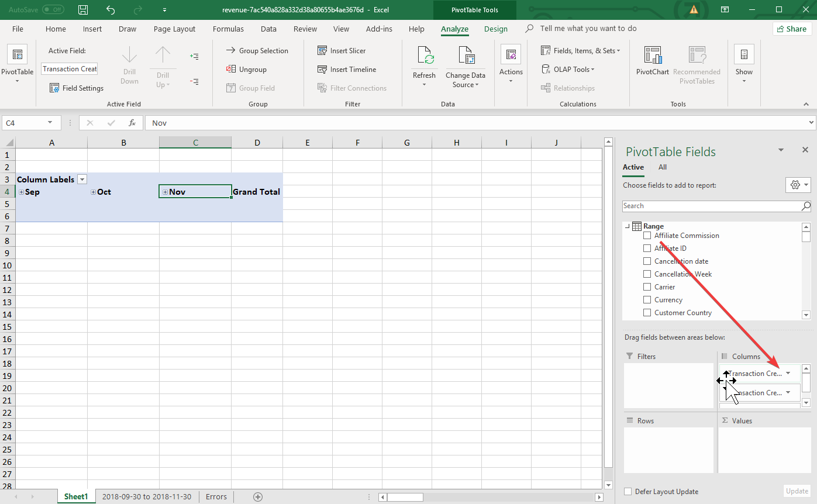Click the PivotTable fields search box
The image size is (817, 504).
pyautogui.click(x=711, y=206)
